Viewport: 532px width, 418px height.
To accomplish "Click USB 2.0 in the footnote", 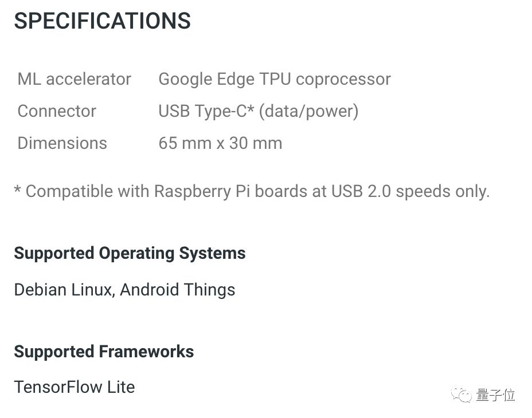I will click(x=361, y=191).
